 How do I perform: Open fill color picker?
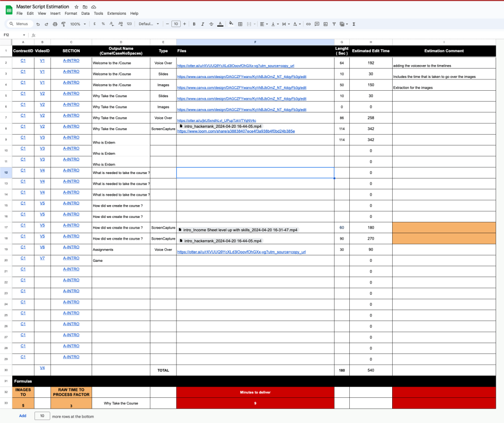point(231,24)
